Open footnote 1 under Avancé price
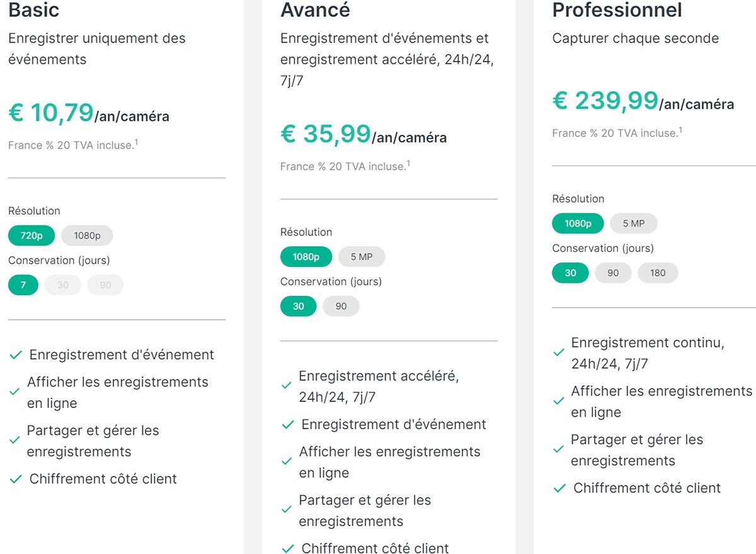This screenshot has height=554, width=756. click(x=408, y=164)
